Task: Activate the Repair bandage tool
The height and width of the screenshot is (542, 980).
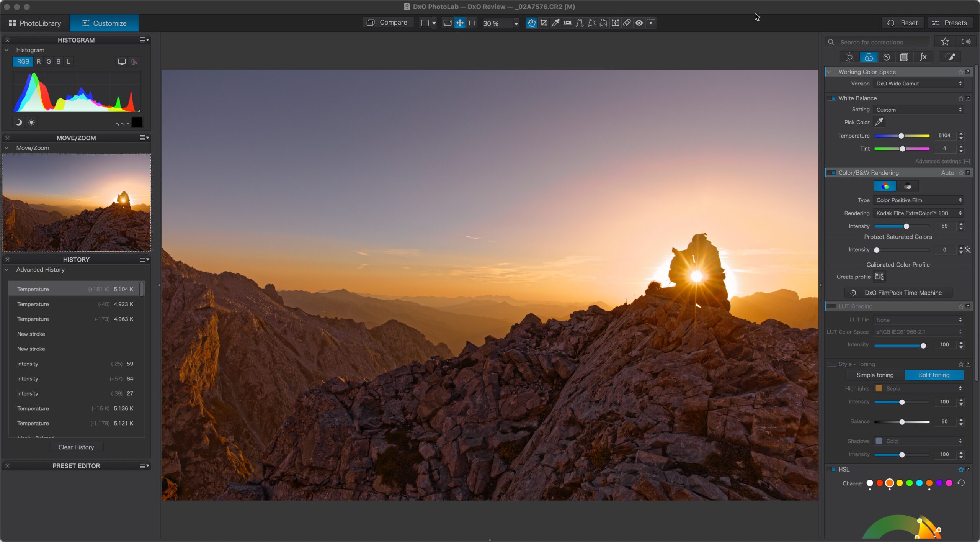Action: [627, 23]
